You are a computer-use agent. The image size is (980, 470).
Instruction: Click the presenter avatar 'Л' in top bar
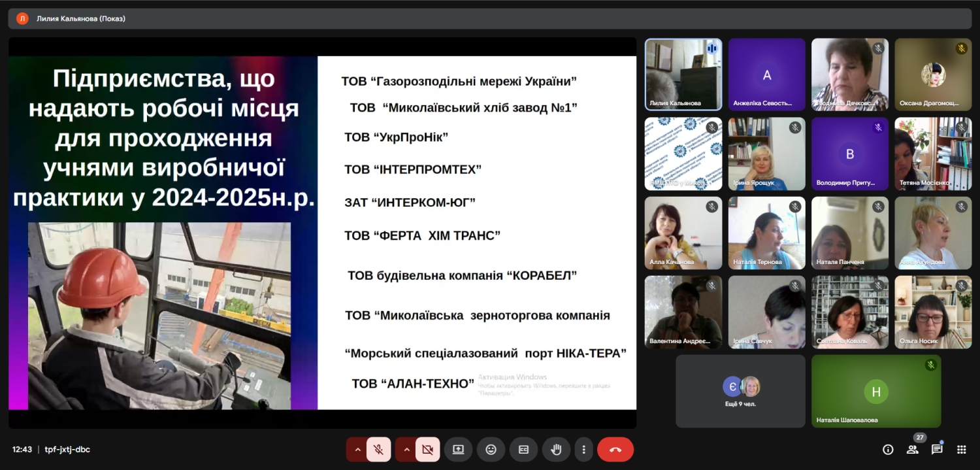(22, 18)
